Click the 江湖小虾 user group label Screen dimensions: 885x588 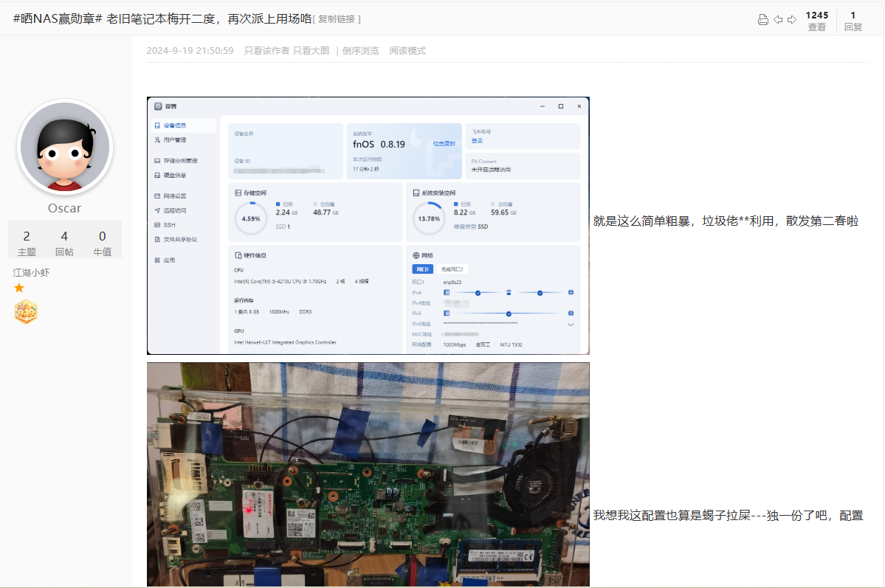32,272
